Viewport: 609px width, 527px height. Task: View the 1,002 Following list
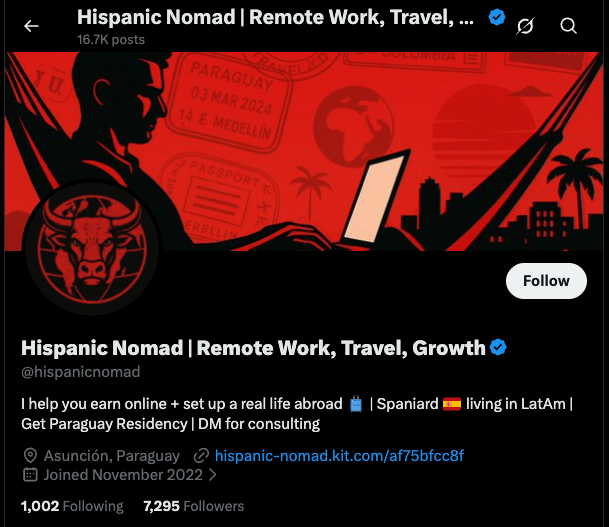(72, 506)
